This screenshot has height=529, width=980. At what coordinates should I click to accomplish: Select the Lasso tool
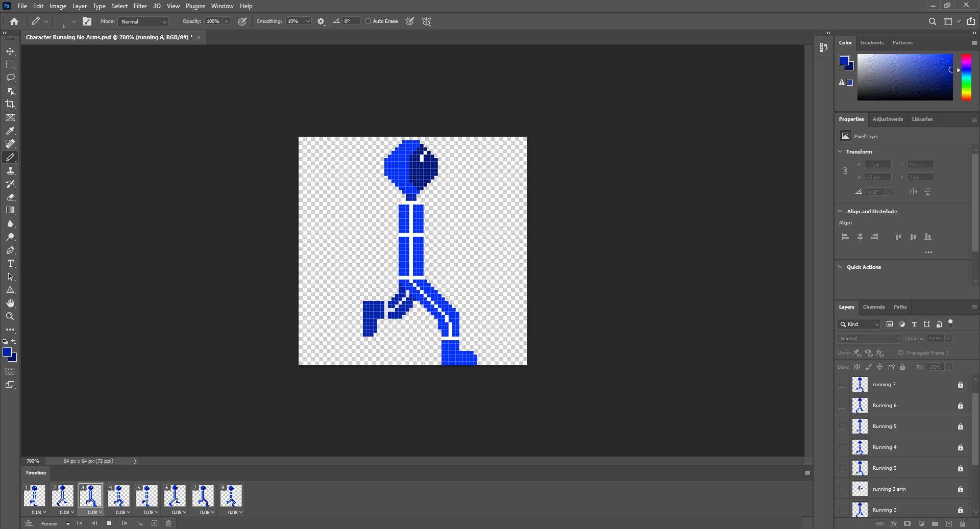pos(10,78)
